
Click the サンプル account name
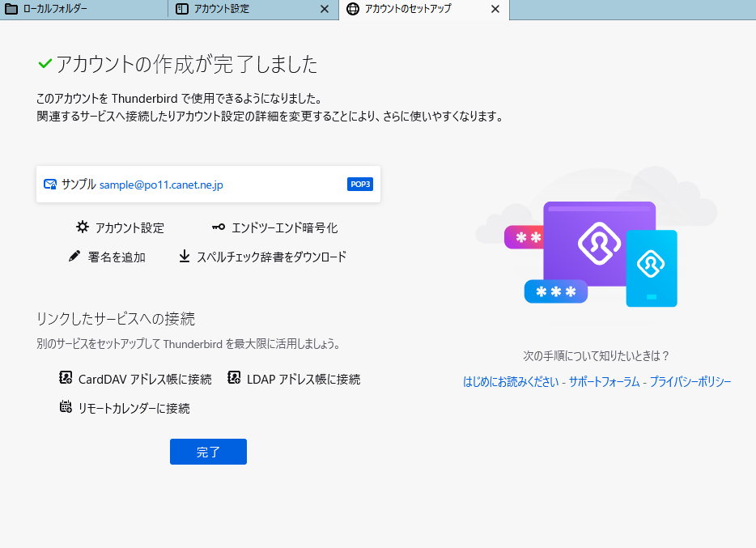pos(79,184)
